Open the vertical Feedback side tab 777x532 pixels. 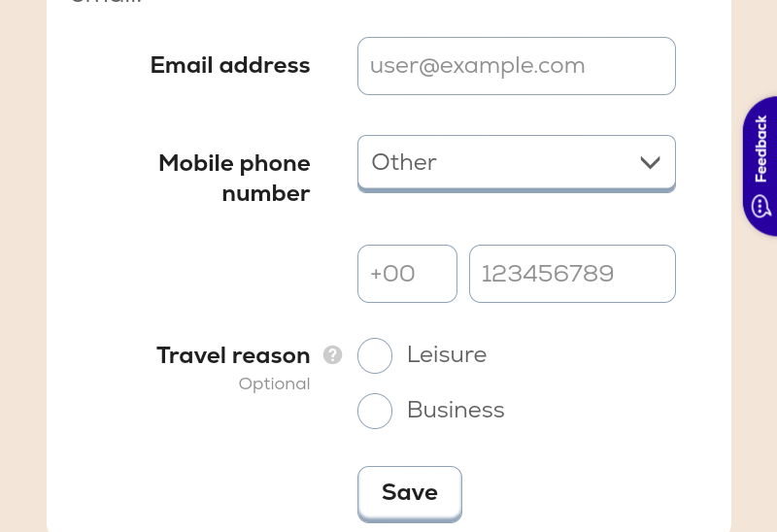pyautogui.click(x=760, y=166)
